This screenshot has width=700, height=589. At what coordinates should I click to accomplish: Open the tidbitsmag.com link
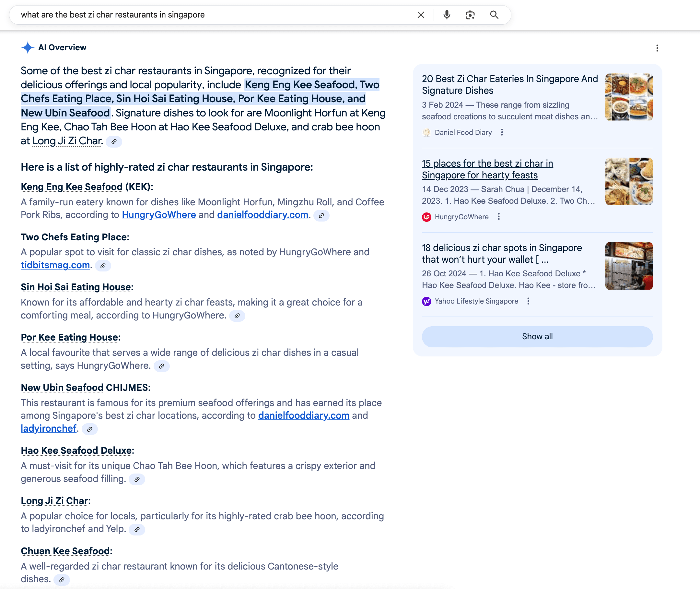click(x=55, y=265)
